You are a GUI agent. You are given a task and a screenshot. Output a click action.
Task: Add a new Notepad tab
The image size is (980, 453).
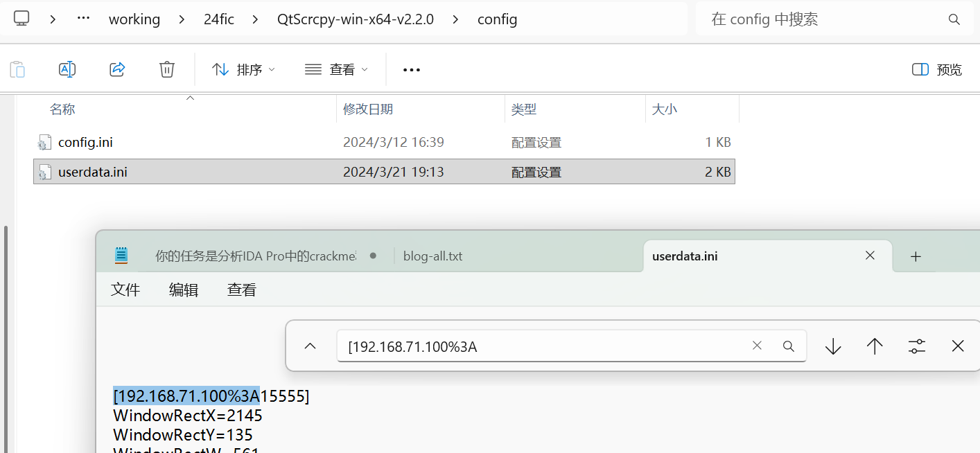click(x=916, y=256)
